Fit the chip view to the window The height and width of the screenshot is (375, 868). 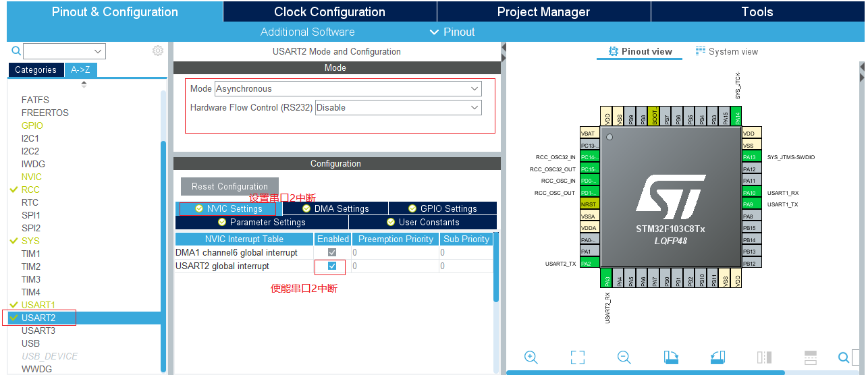point(577,357)
